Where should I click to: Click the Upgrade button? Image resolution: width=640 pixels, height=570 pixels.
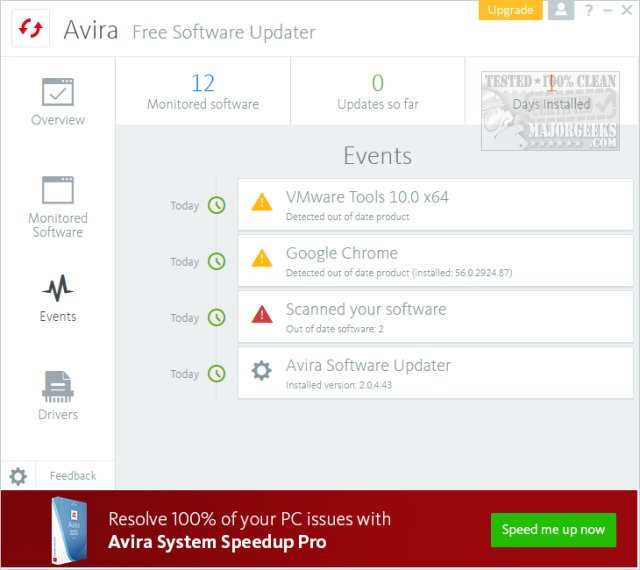click(x=510, y=10)
